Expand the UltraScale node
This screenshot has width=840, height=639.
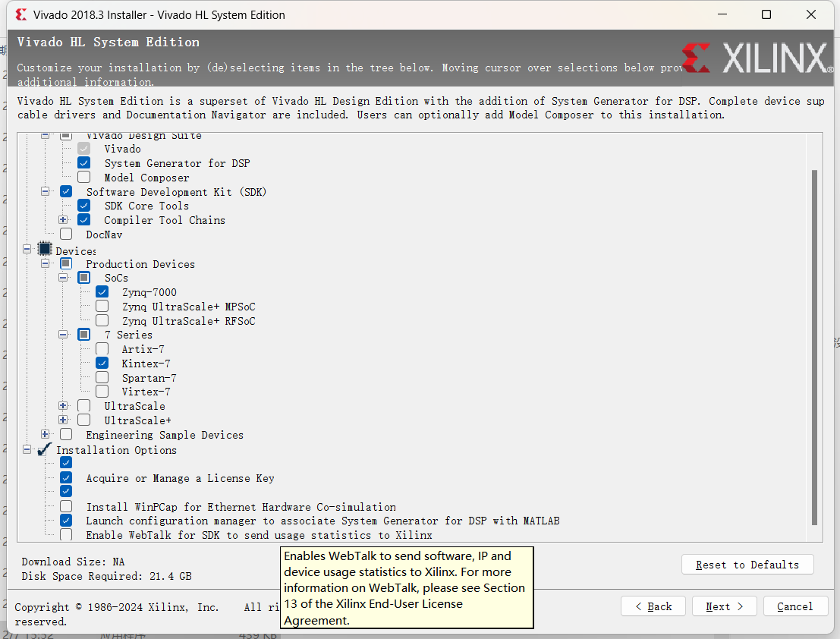tap(63, 405)
